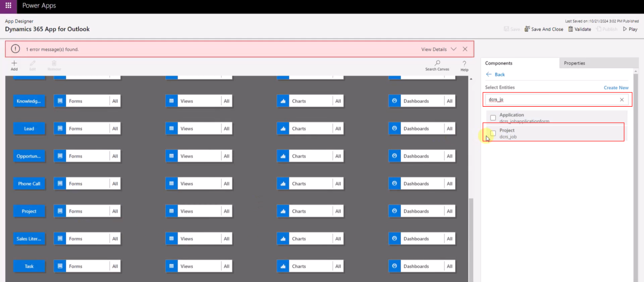
Task: Open the Power Apps app launcher waffle
Action: tap(8, 6)
